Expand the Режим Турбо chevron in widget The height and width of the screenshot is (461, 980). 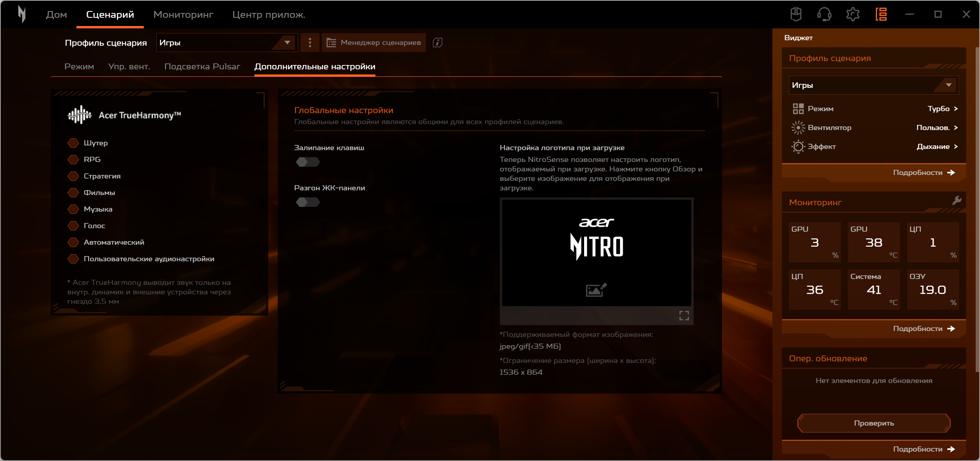coord(956,109)
